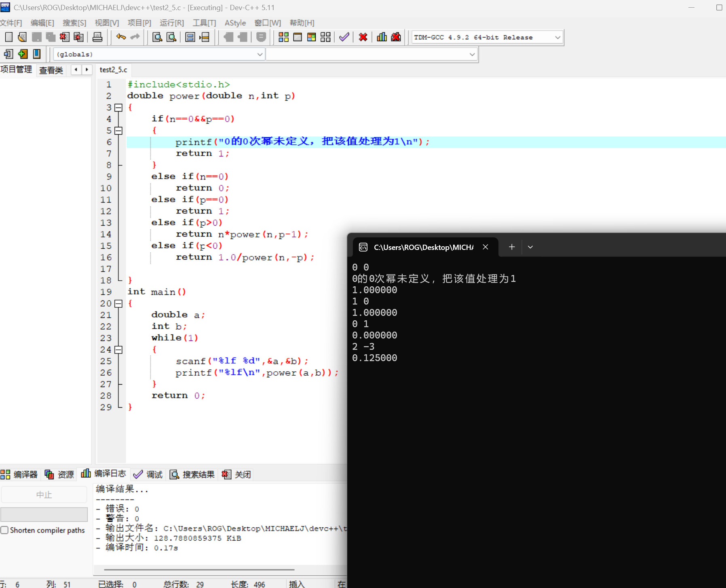Click the Open file toolbar icon
Viewport: 726px width, 588px height.
pyautogui.click(x=22, y=37)
